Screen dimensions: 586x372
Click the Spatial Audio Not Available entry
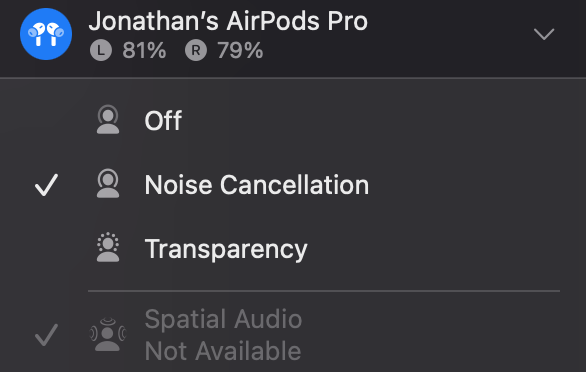tap(293, 335)
